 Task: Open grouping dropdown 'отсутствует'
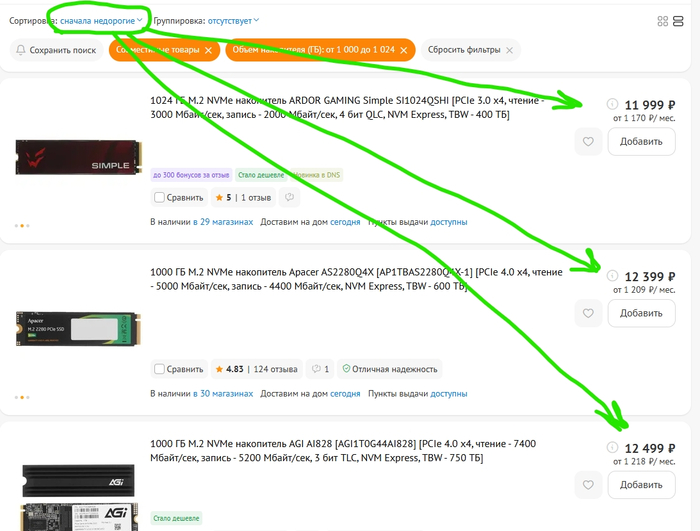tap(233, 21)
